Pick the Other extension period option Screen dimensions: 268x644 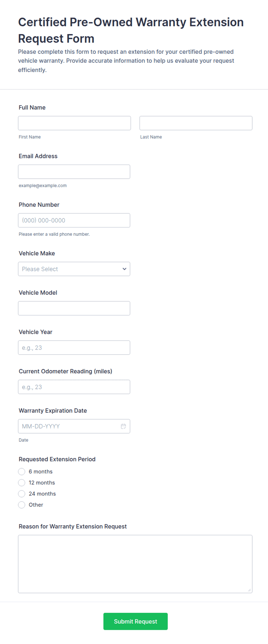[x=22, y=505]
